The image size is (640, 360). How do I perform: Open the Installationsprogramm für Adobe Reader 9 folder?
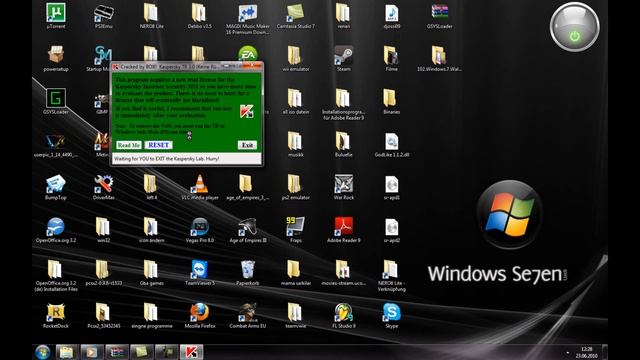click(344, 104)
